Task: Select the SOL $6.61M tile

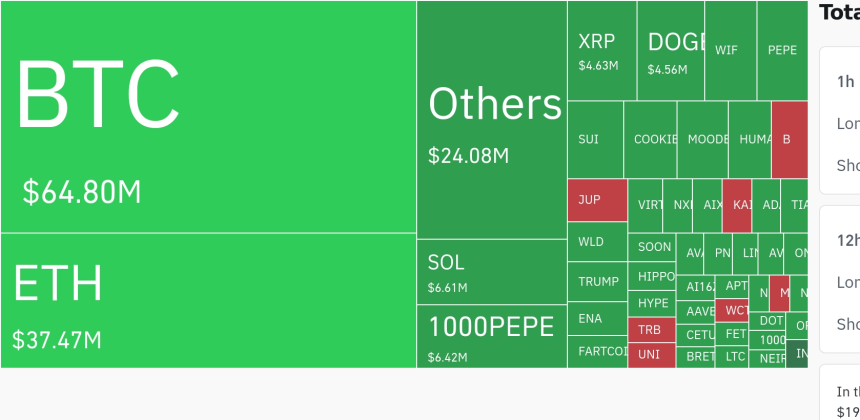Action: (492, 272)
